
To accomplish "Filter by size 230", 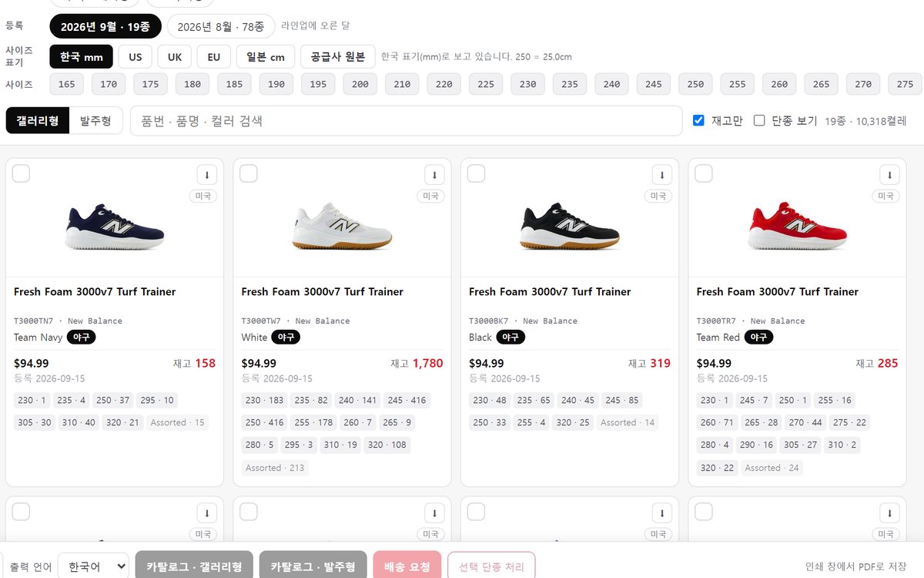I will 528,84.
